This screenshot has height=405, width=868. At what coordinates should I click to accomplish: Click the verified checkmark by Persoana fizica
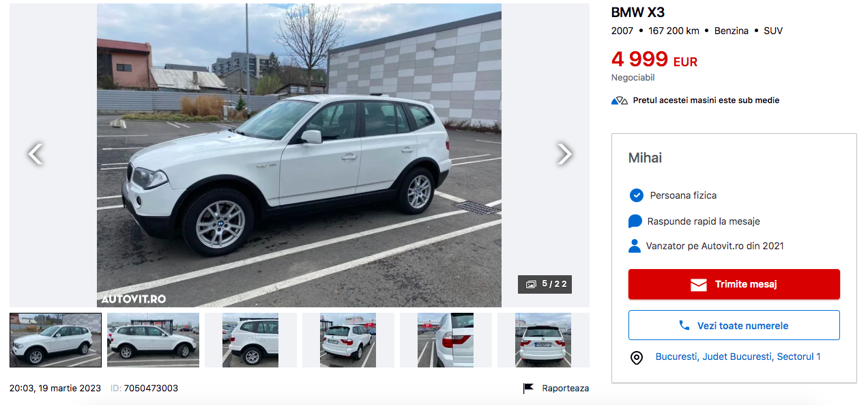point(636,195)
